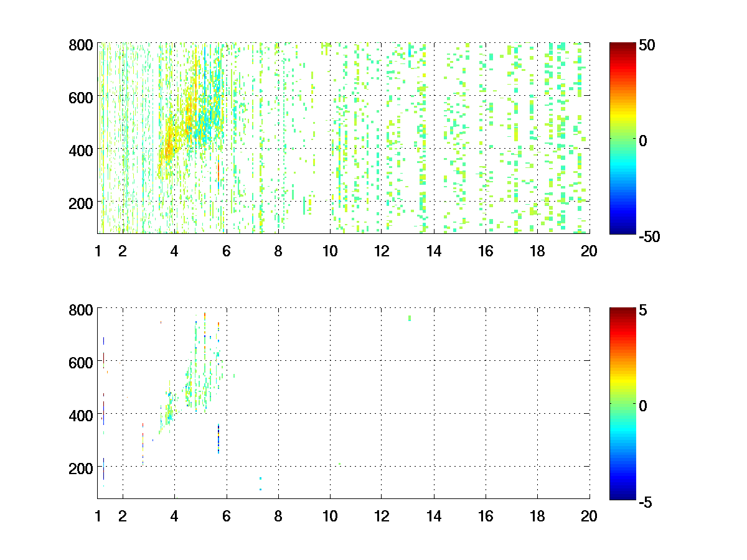Image resolution: width=747 pixels, height=560 pixels.
Task: Click the '2' x-axis tick of bottom plot
Action: (x=123, y=516)
